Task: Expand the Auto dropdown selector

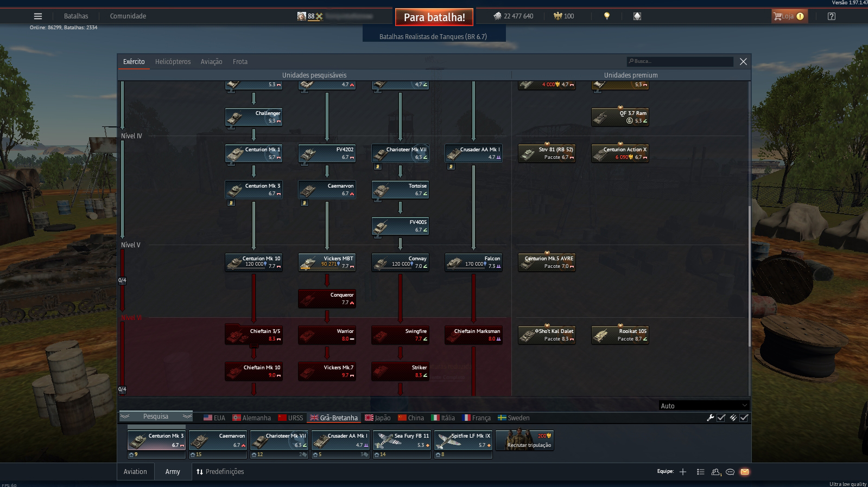Action: tap(704, 406)
